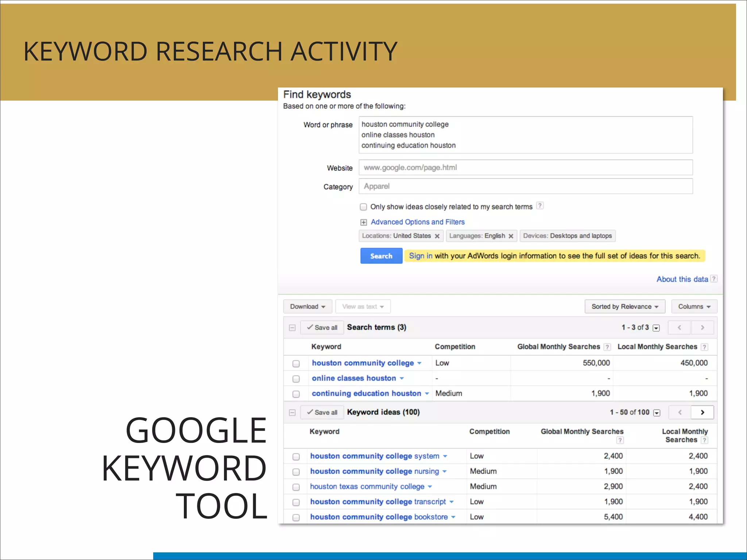The height and width of the screenshot is (560, 747).
Task: Open help icon next to search terms option
Action: click(540, 206)
